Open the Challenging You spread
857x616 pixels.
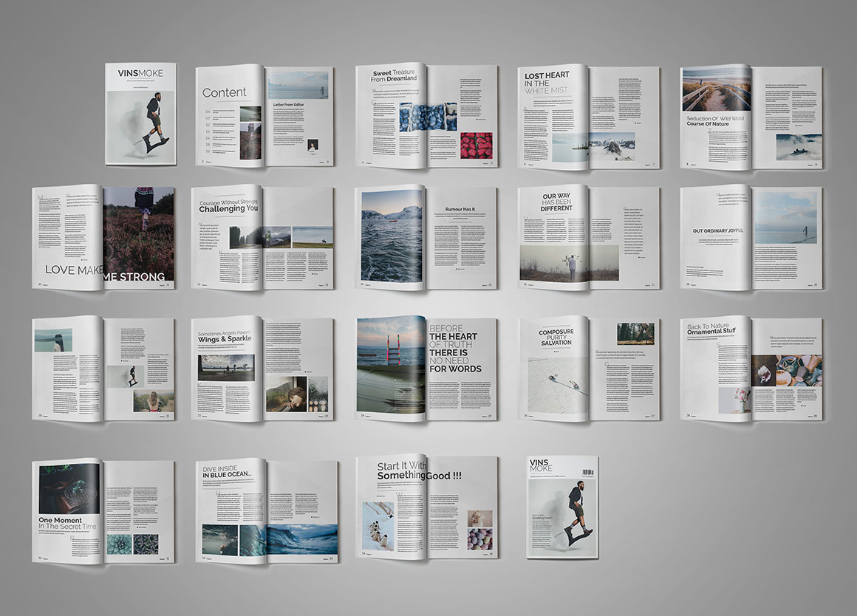(262, 238)
